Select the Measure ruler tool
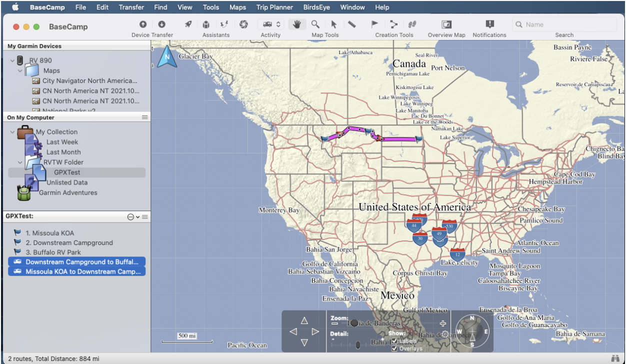626x364 pixels. pos(352,24)
